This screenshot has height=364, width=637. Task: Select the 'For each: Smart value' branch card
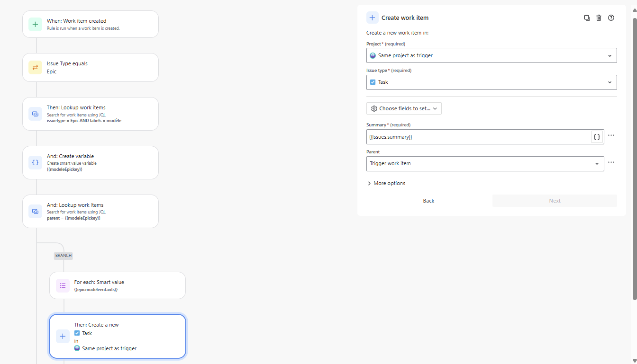click(x=118, y=285)
